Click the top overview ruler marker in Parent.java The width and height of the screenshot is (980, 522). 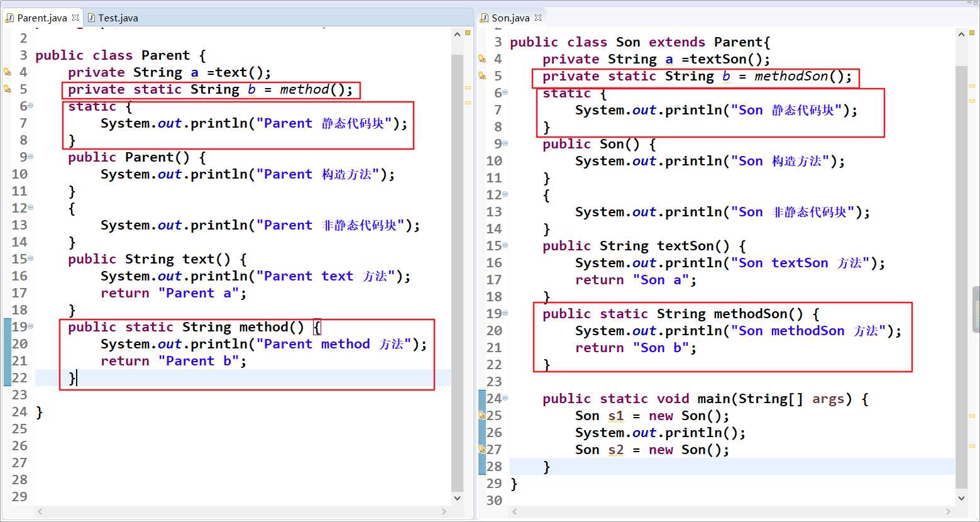click(468, 33)
